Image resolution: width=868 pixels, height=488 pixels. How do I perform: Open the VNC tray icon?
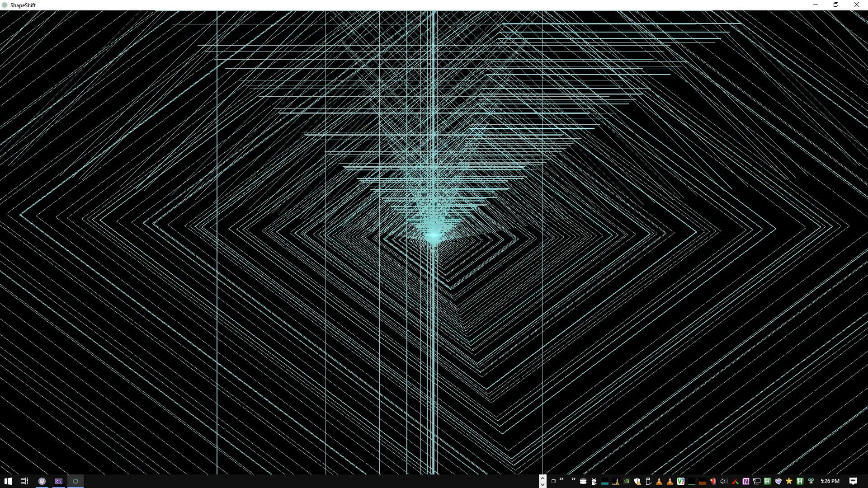(681, 481)
